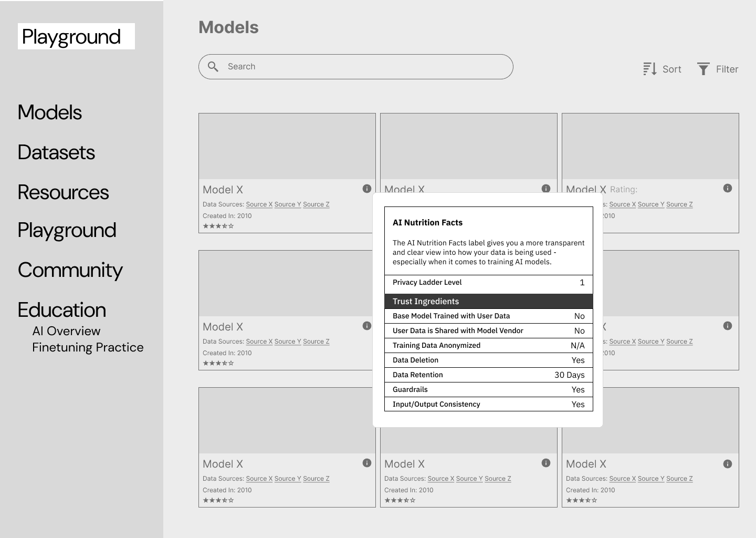This screenshot has width=756, height=538.
Task: Click star rating on bottom-left model card
Action: 218,500
